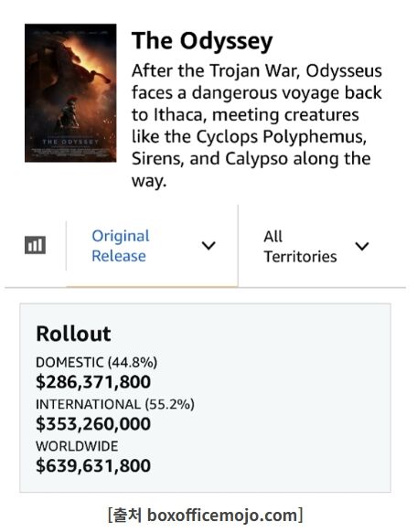Click the Rollout section heading
This screenshot has width=417, height=532.
74,334
